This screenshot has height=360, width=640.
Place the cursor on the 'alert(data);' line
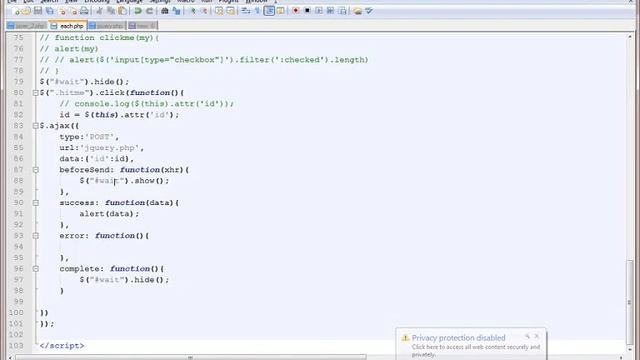click(109, 214)
